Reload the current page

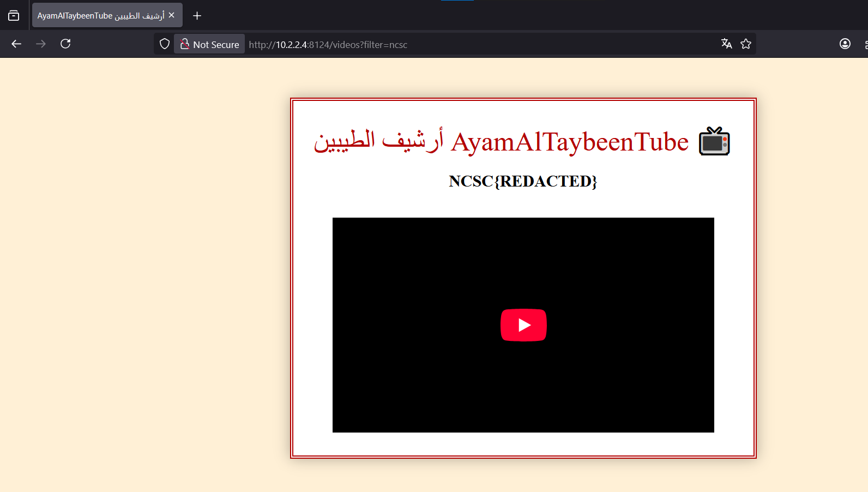65,44
